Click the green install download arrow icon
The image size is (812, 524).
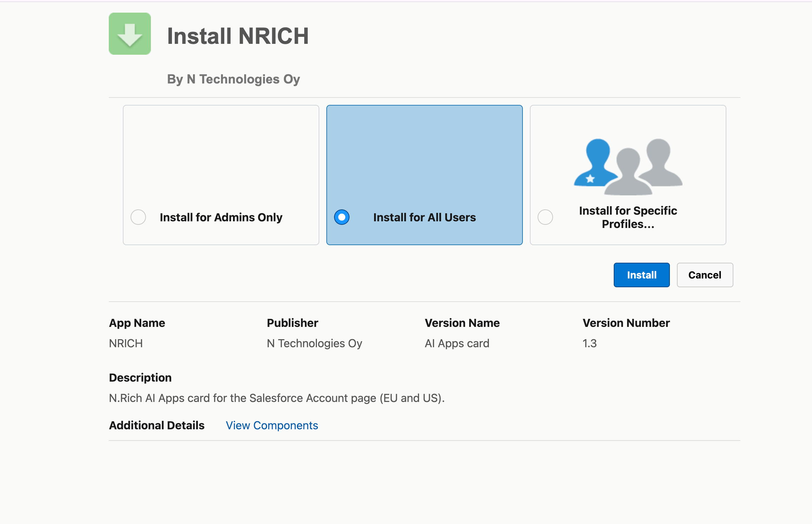(130, 34)
